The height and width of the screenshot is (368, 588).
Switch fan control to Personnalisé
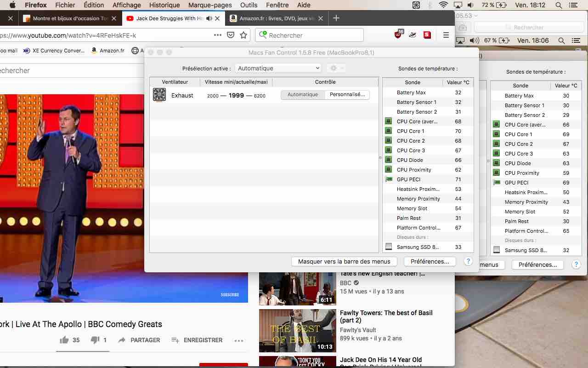[347, 94]
